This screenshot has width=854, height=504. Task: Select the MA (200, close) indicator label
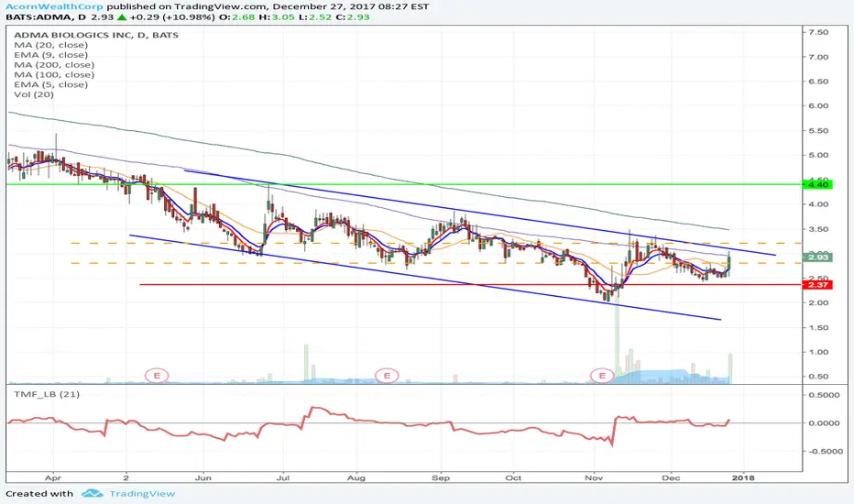point(54,64)
